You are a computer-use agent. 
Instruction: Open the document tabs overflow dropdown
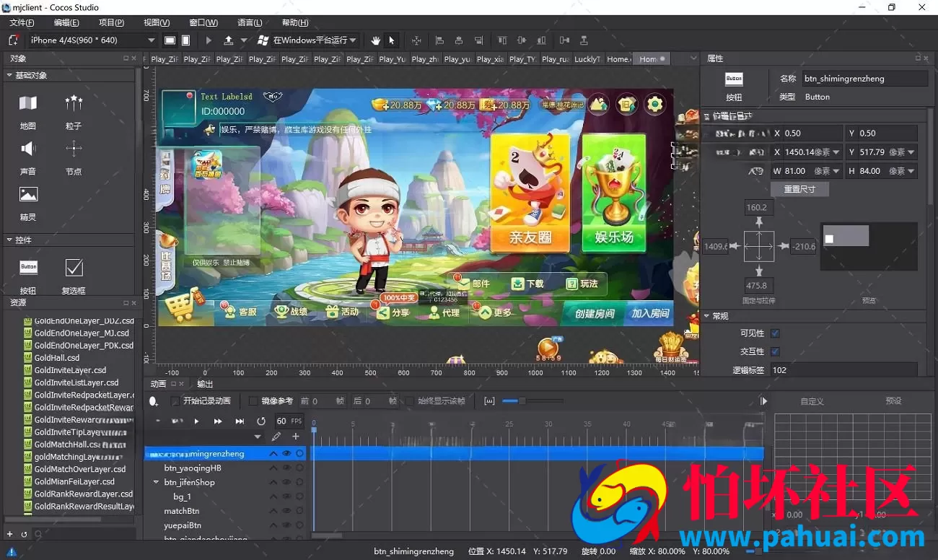pyautogui.click(x=693, y=58)
